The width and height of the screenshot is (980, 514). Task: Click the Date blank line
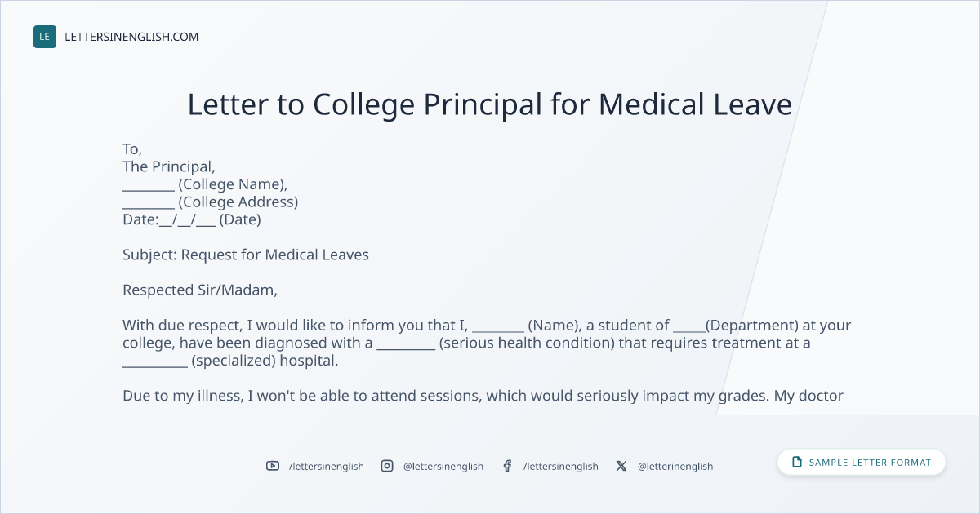188,220
